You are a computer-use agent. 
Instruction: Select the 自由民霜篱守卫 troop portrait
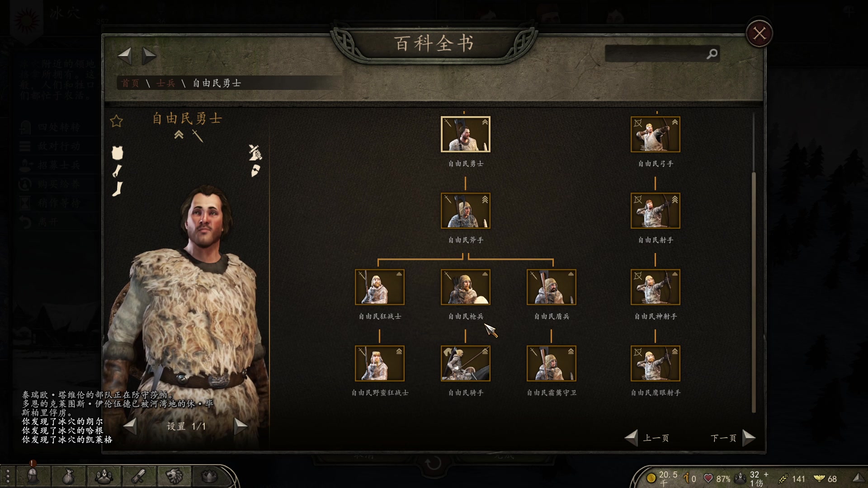point(552,363)
